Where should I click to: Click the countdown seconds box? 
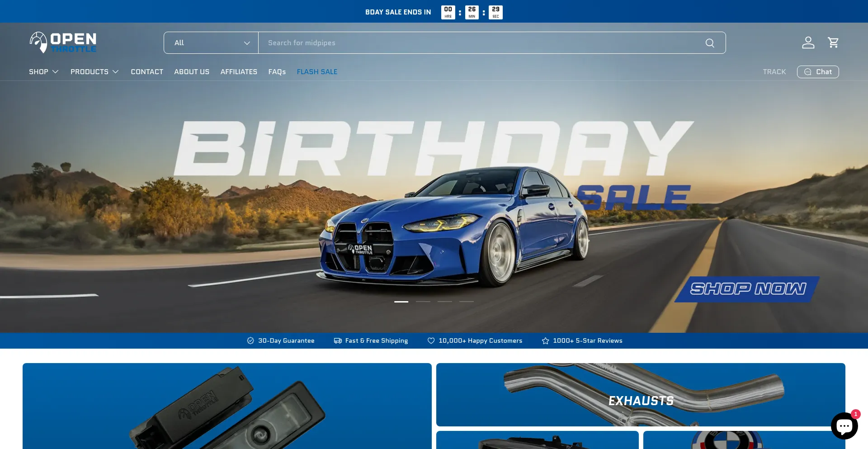[x=495, y=12]
